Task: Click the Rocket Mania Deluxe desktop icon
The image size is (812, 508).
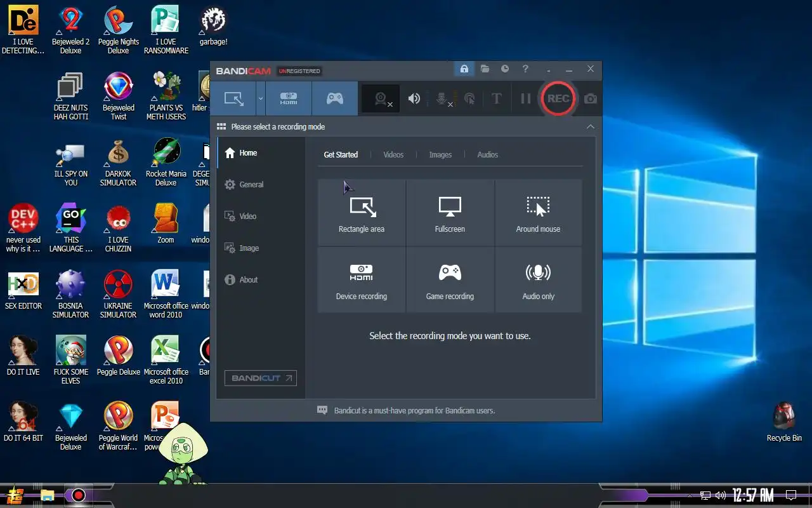Action: pyautogui.click(x=166, y=163)
